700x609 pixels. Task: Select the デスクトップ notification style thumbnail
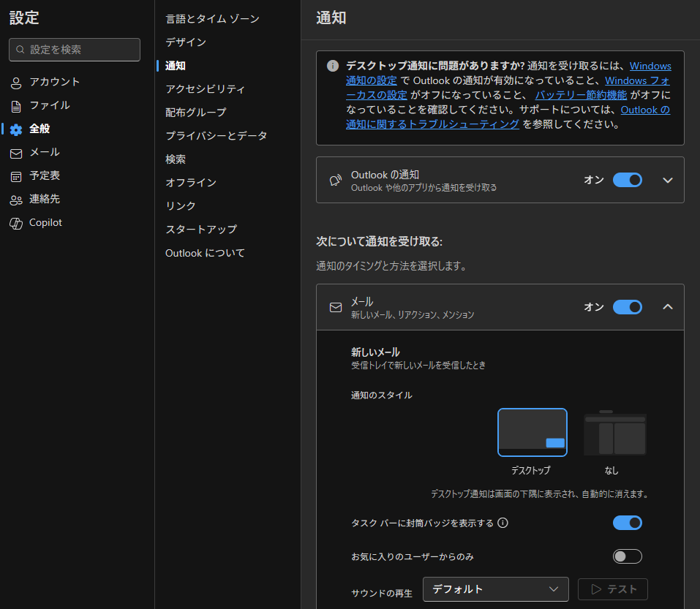click(532, 432)
